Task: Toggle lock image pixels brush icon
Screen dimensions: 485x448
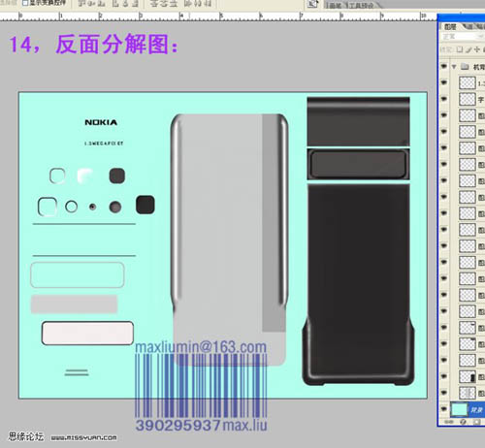Action: [469, 49]
